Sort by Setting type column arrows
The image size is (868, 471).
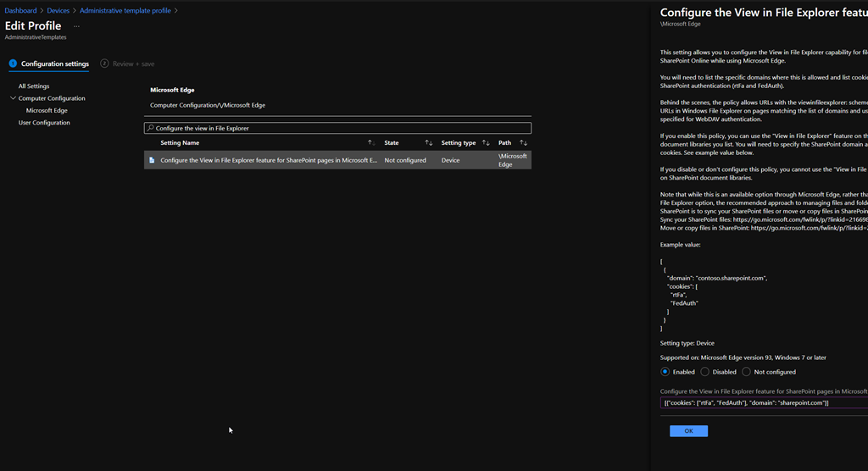pos(486,143)
